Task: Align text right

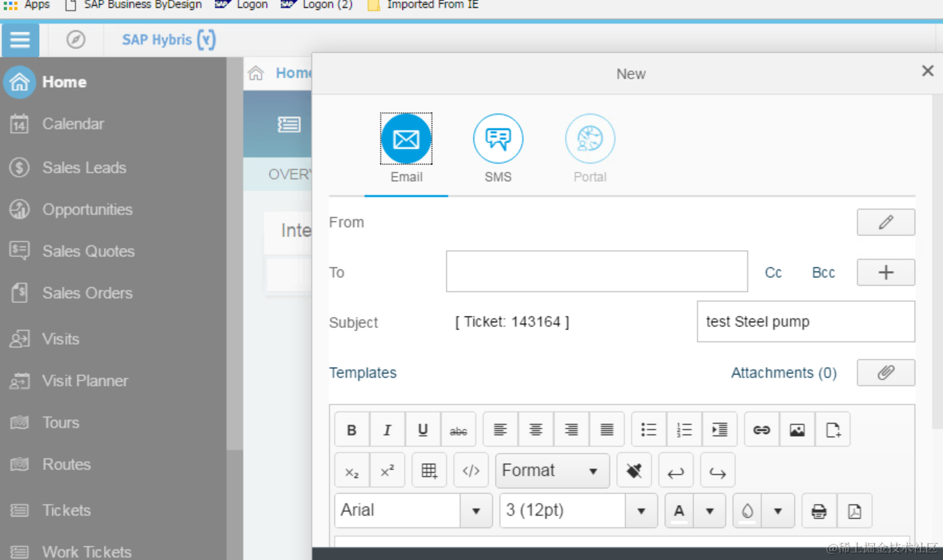Action: pyautogui.click(x=572, y=430)
